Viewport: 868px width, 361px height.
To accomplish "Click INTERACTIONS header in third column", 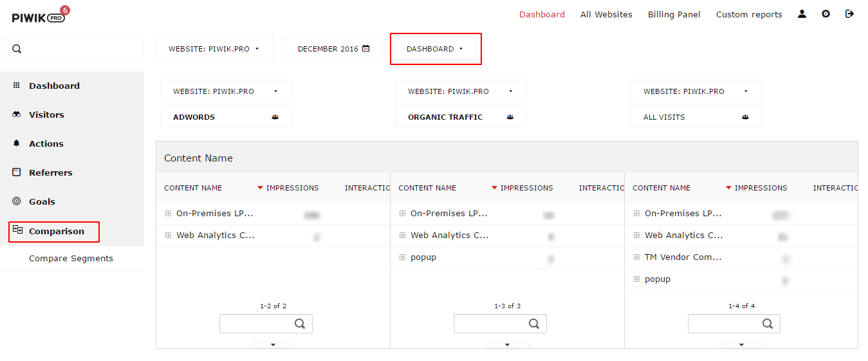I will click(x=835, y=188).
